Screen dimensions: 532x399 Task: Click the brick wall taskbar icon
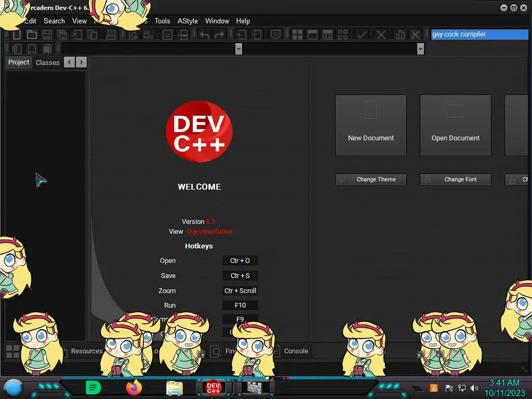[x=255, y=388]
